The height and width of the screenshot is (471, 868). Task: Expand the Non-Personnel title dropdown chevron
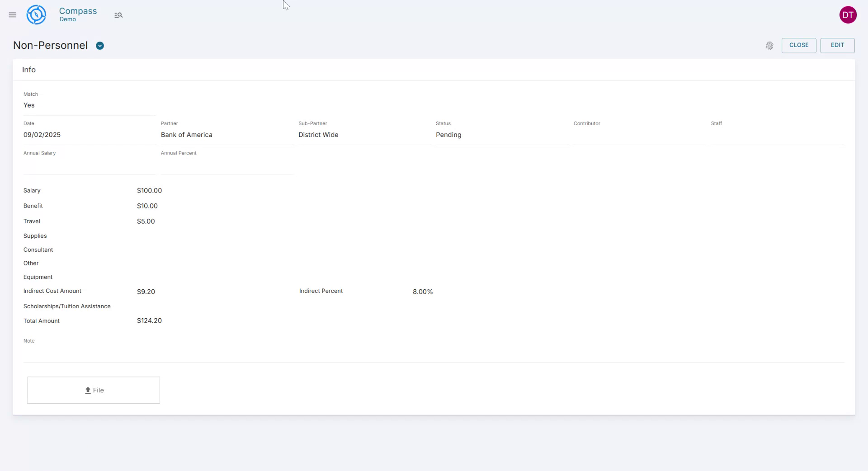coord(100,46)
